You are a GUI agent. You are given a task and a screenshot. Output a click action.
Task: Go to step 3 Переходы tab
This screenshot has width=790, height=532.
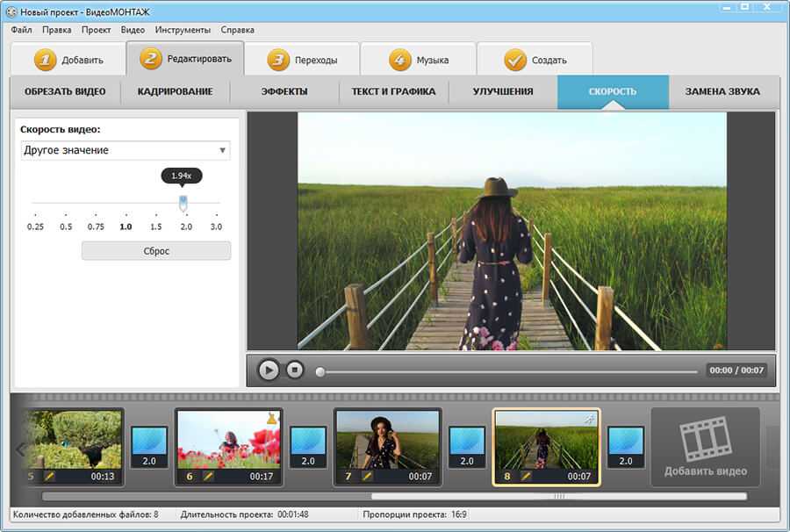pyautogui.click(x=301, y=61)
